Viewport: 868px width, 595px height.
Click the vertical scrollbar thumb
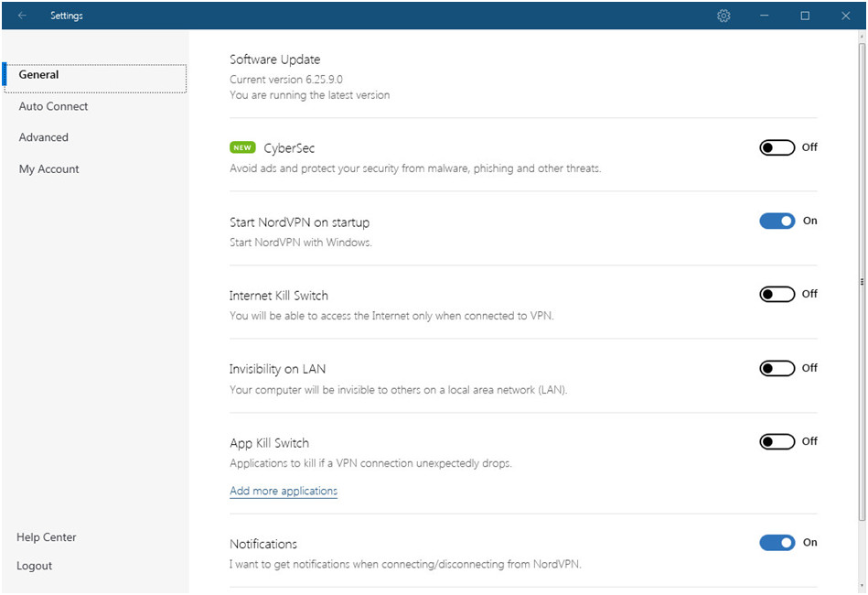coord(862,282)
